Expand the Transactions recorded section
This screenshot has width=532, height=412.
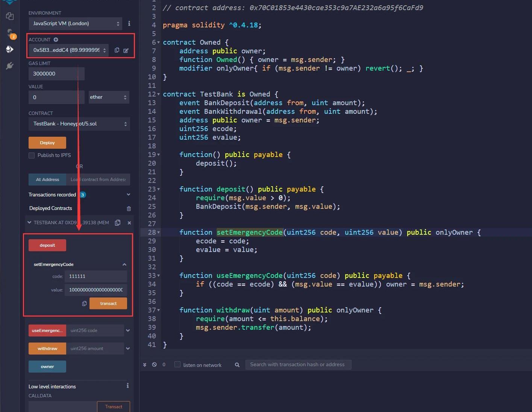128,195
